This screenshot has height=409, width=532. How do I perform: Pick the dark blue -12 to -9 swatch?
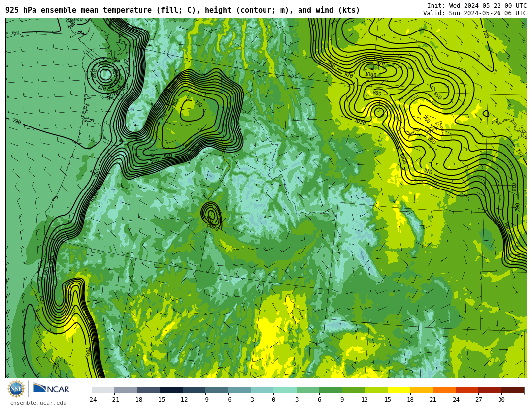(194, 390)
